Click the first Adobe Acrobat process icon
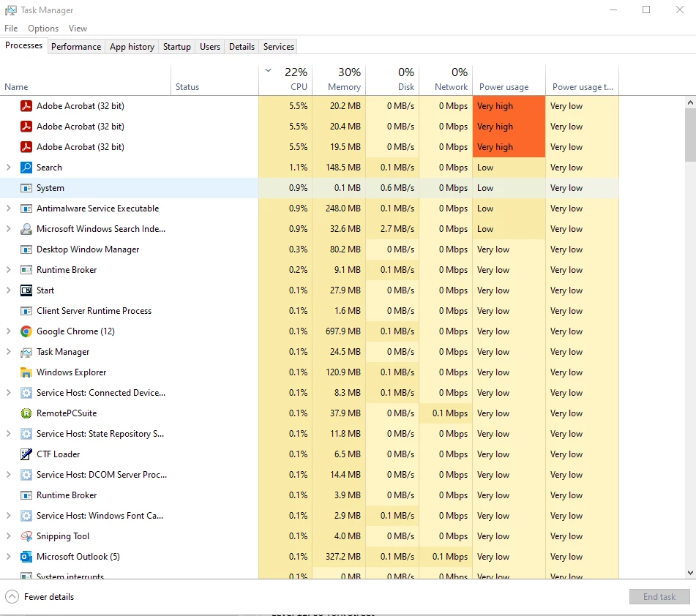The width and height of the screenshot is (696, 616). coord(26,106)
